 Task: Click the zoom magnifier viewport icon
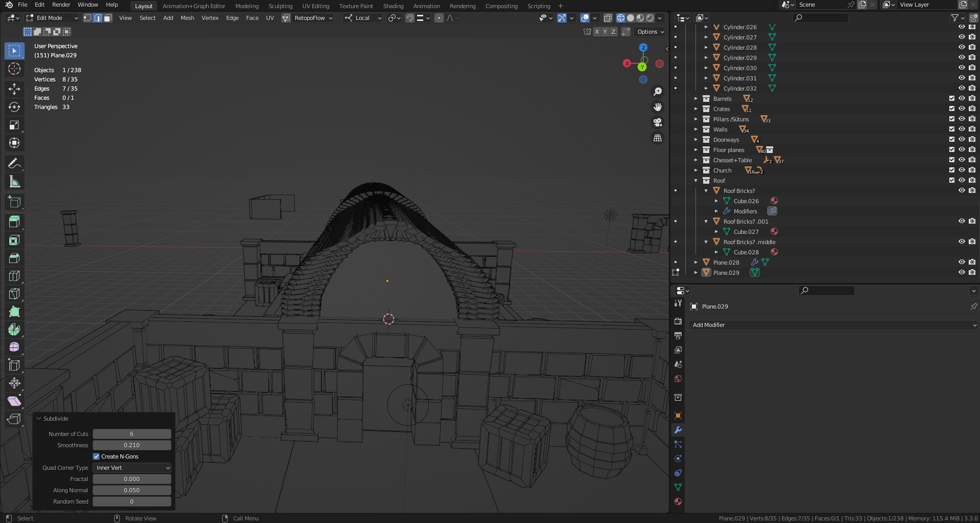click(658, 92)
